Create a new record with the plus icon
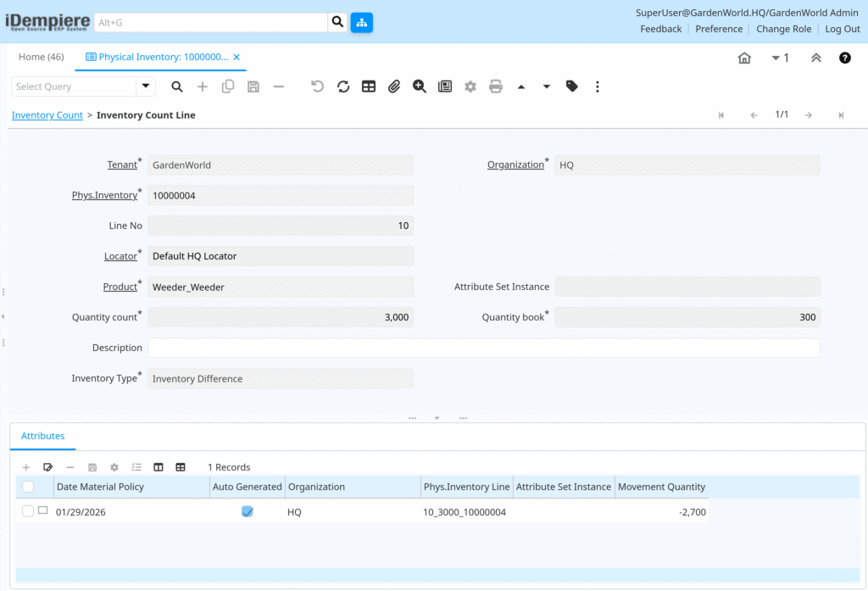This screenshot has height=591, width=868. tap(203, 86)
